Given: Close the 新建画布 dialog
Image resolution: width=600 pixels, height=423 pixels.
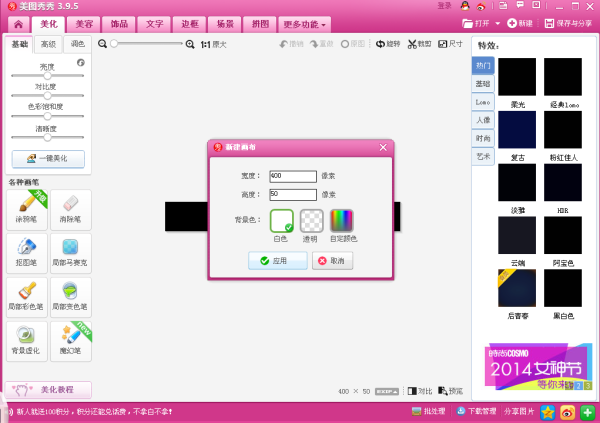Looking at the screenshot, I should pos(383,147).
